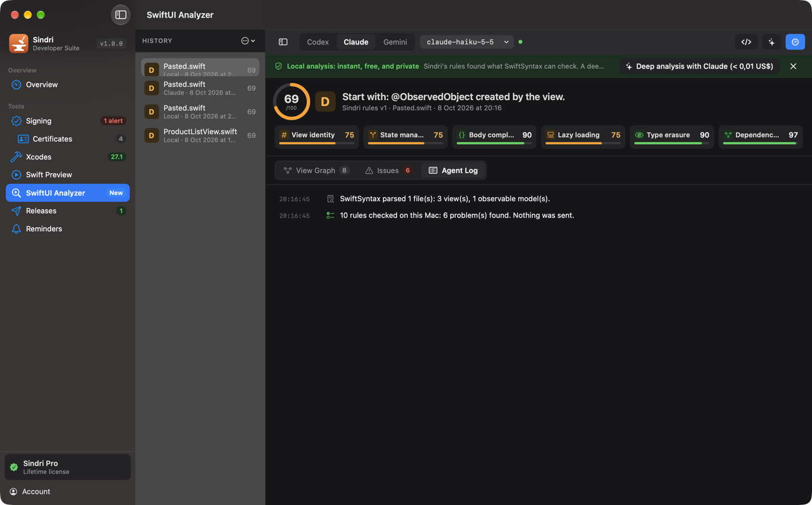Image resolution: width=812 pixels, height=505 pixels.
Task: Toggle the main sidebar button in title bar
Action: [121, 15]
